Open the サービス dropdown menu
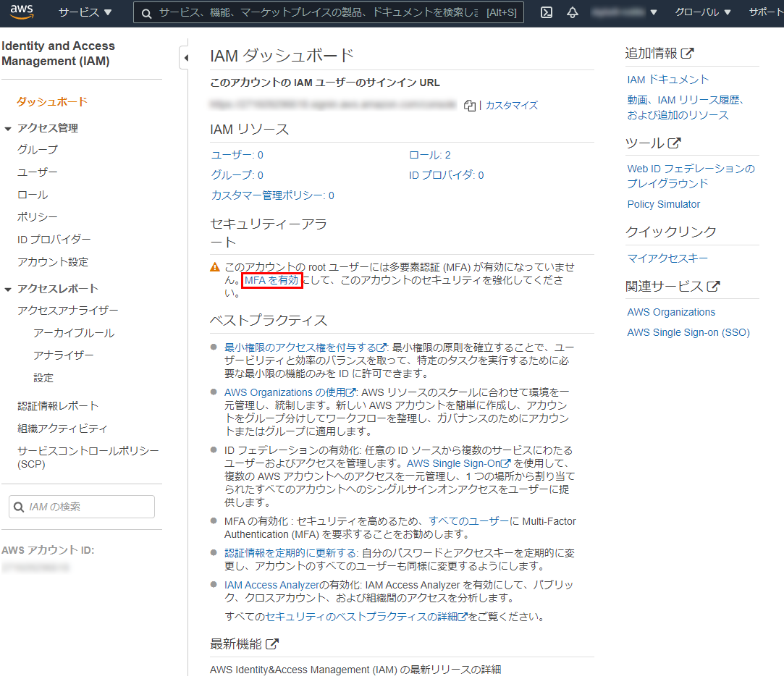 (x=85, y=12)
